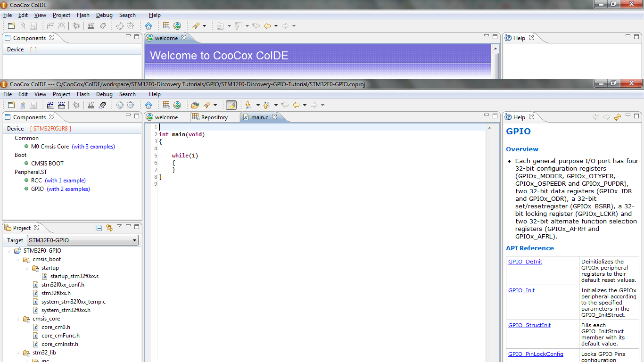This screenshot has height=362, width=644.
Task: Click the Help panel's yellow sync arrows icon
Action: [618, 117]
